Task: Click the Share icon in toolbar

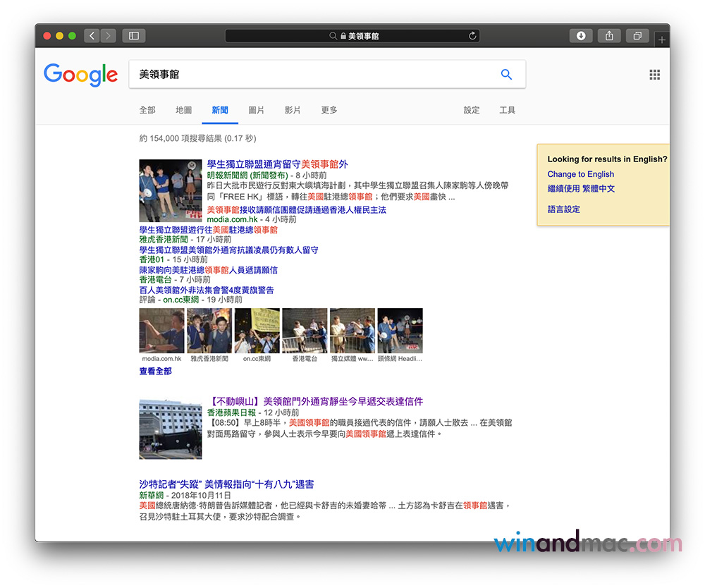Action: 609,35
